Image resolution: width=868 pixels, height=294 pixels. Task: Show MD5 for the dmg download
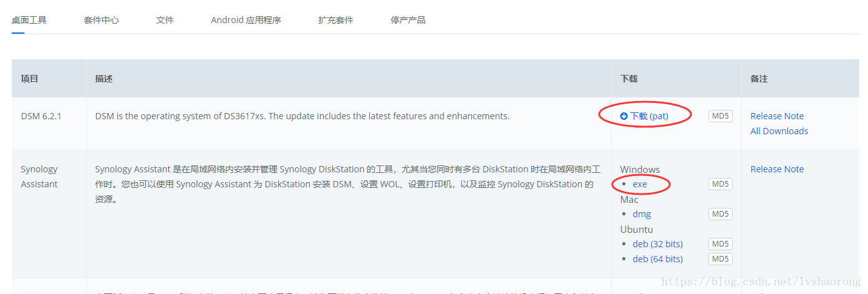click(720, 214)
